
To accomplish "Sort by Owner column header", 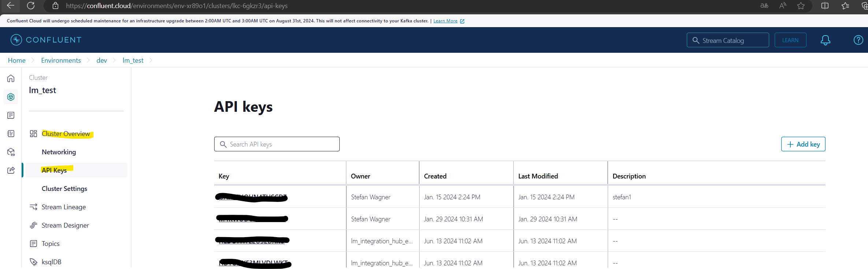I will coord(360,176).
